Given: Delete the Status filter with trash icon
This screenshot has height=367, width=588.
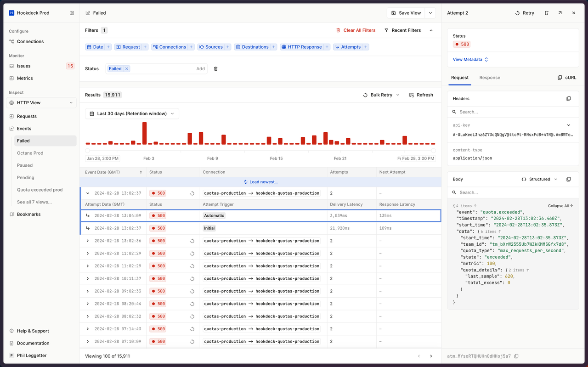Looking at the screenshot, I should (x=216, y=69).
